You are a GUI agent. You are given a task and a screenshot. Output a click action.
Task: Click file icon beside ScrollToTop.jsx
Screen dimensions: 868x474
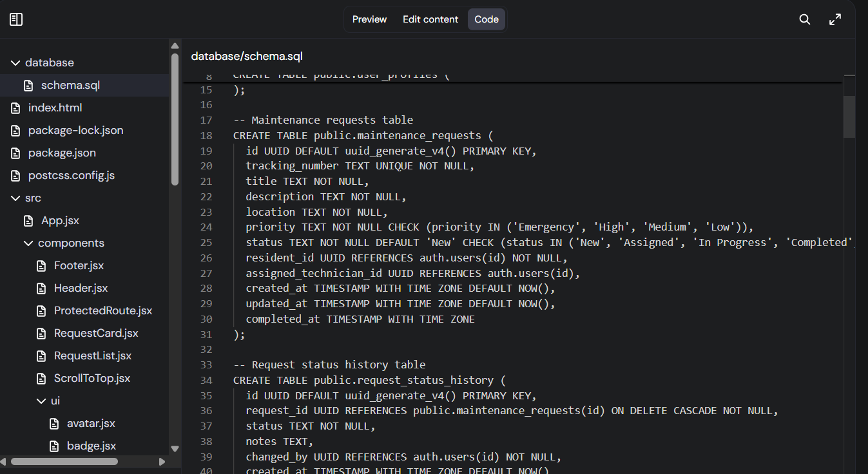[x=41, y=378]
